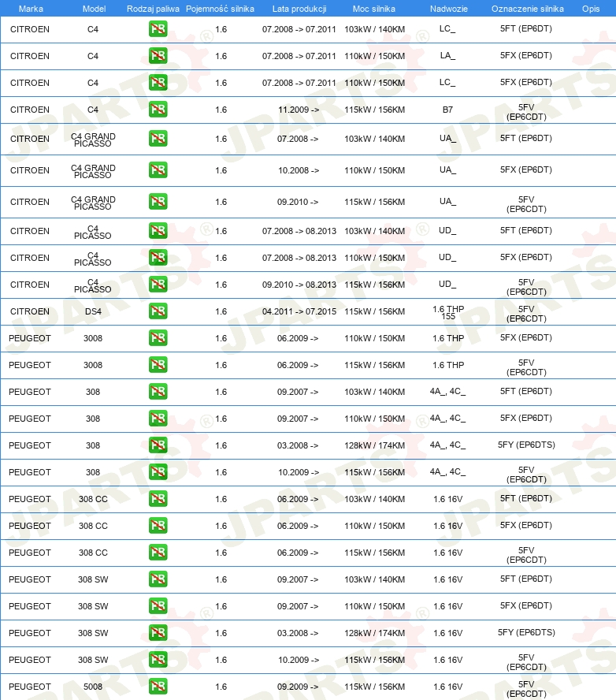Click the Moc silnika column header
Image resolution: width=616 pixels, height=700 pixels.
(x=374, y=9)
